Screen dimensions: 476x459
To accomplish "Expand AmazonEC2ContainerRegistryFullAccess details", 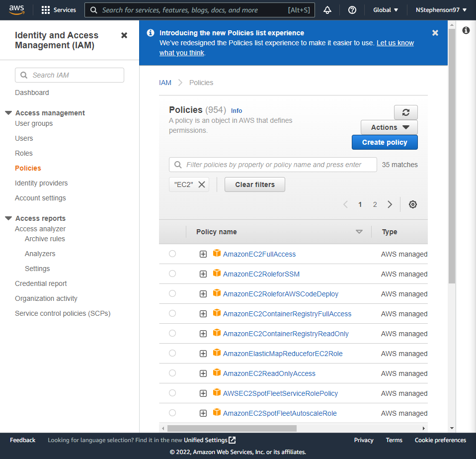I will [x=203, y=314].
